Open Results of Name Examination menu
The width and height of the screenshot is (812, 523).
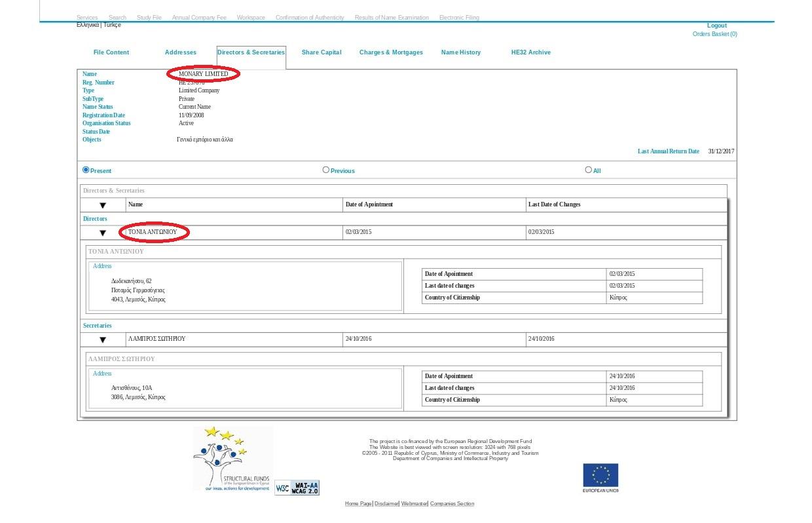(x=392, y=18)
